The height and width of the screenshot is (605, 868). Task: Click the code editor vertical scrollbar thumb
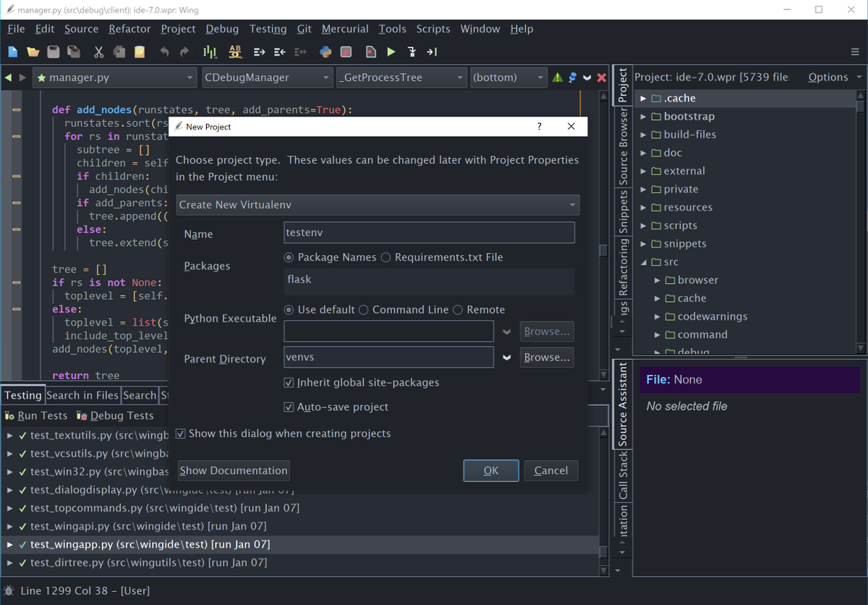pyautogui.click(x=603, y=251)
